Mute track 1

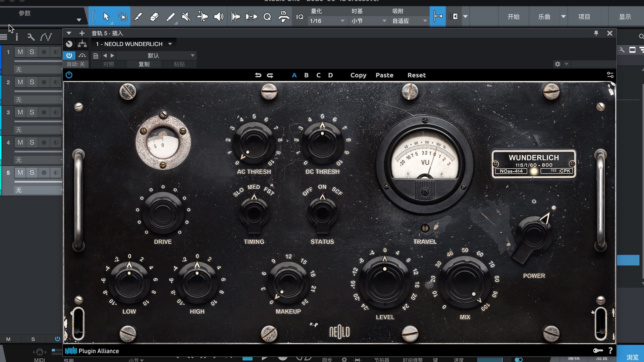click(20, 52)
